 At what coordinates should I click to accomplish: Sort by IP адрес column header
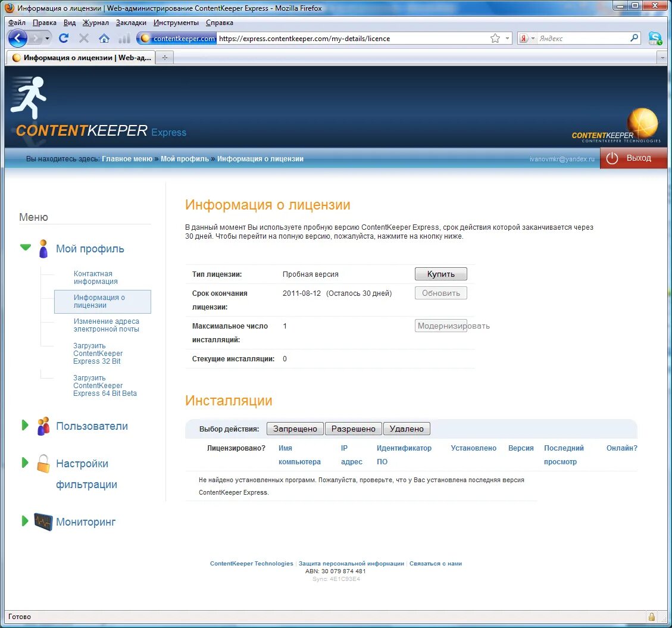[351, 455]
